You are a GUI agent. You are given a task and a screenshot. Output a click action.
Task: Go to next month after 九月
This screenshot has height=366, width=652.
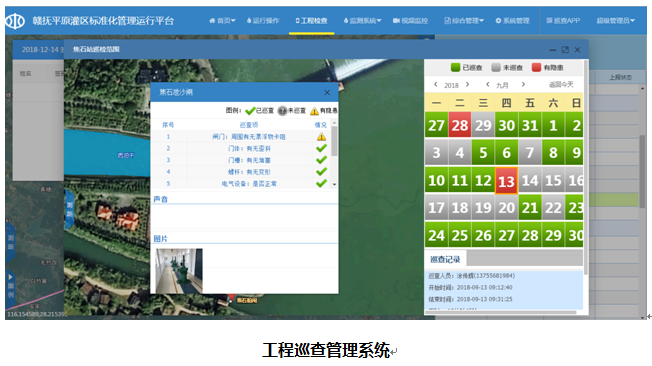point(523,84)
